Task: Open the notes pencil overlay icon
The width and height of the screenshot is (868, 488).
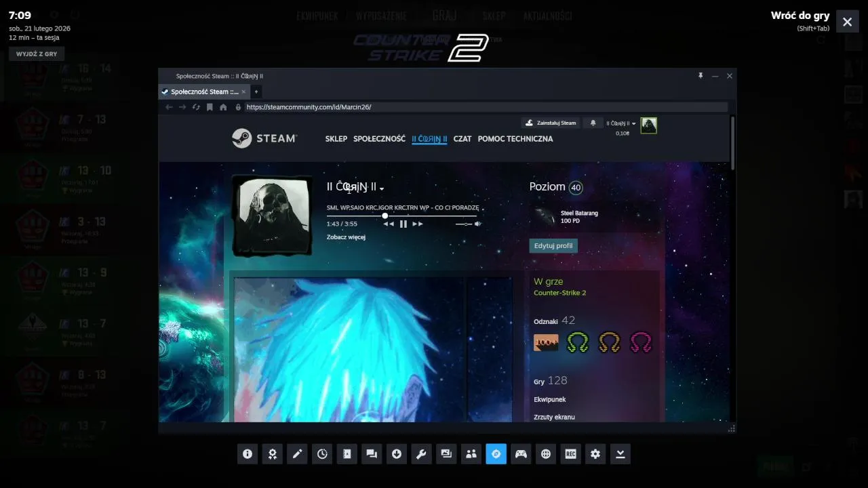Action: click(297, 454)
